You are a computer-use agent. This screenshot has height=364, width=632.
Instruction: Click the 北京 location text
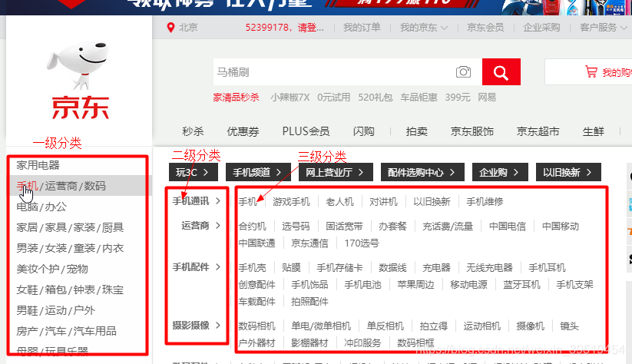(x=188, y=28)
